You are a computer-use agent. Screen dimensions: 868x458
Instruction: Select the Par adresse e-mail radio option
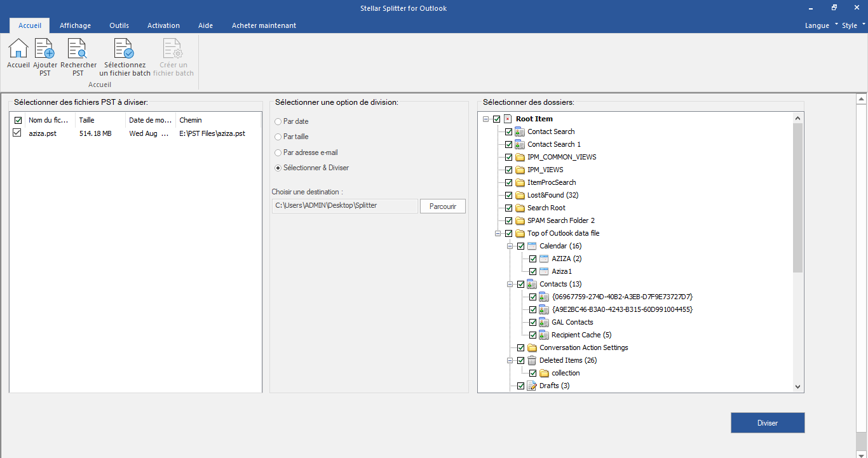(278, 152)
